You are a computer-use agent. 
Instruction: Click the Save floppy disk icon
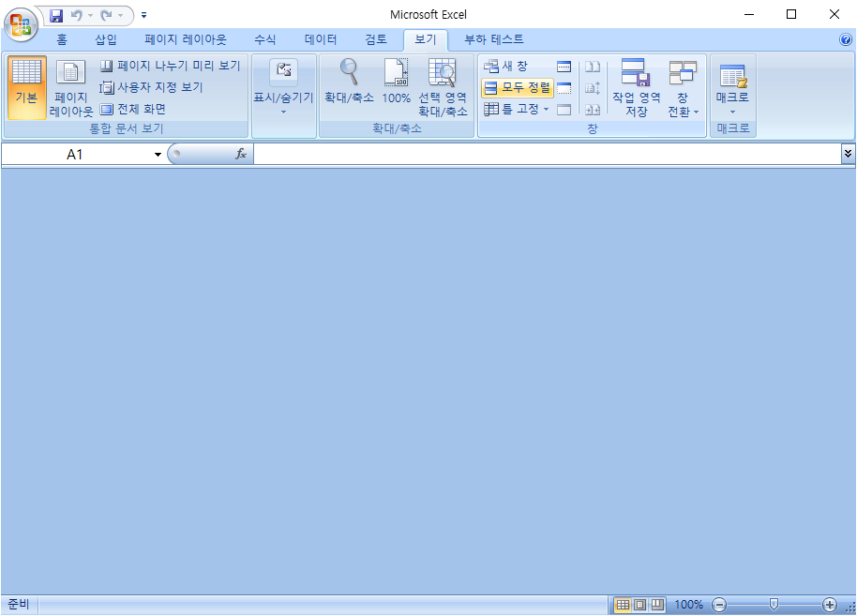tap(55, 15)
